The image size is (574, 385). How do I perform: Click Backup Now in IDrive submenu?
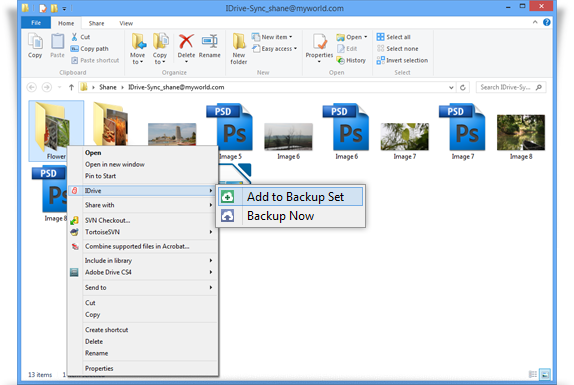point(291,216)
